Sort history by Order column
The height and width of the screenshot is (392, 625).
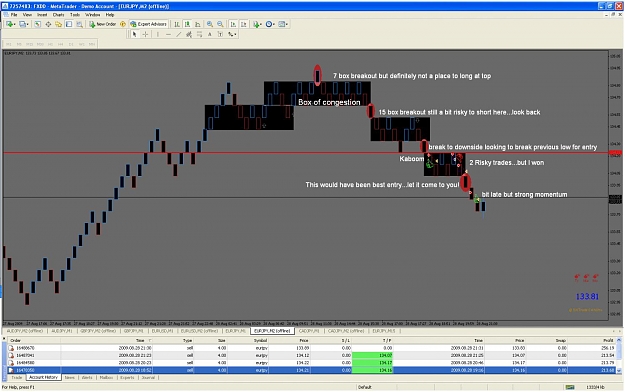34,341
